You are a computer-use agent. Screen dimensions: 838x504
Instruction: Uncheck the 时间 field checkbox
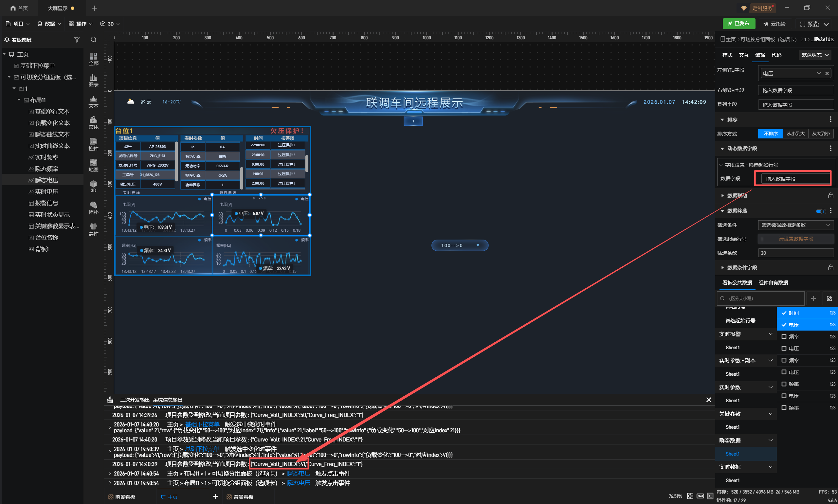(x=784, y=313)
